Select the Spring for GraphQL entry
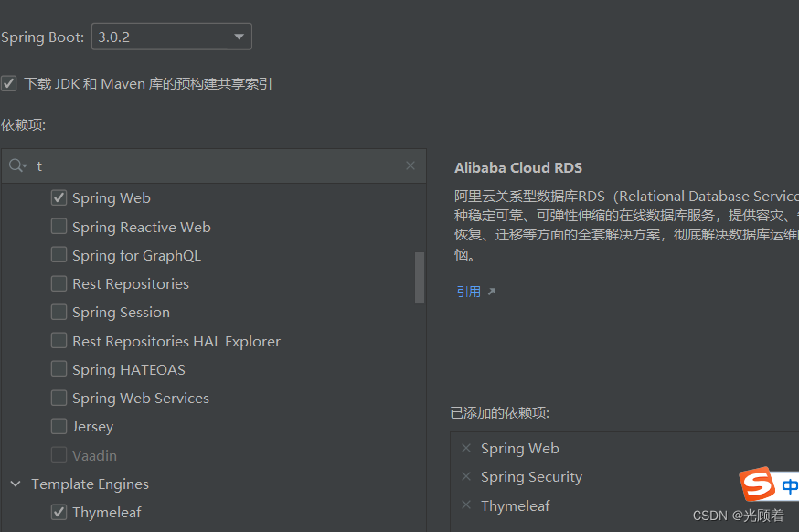The height and width of the screenshot is (532, 799). pos(125,255)
